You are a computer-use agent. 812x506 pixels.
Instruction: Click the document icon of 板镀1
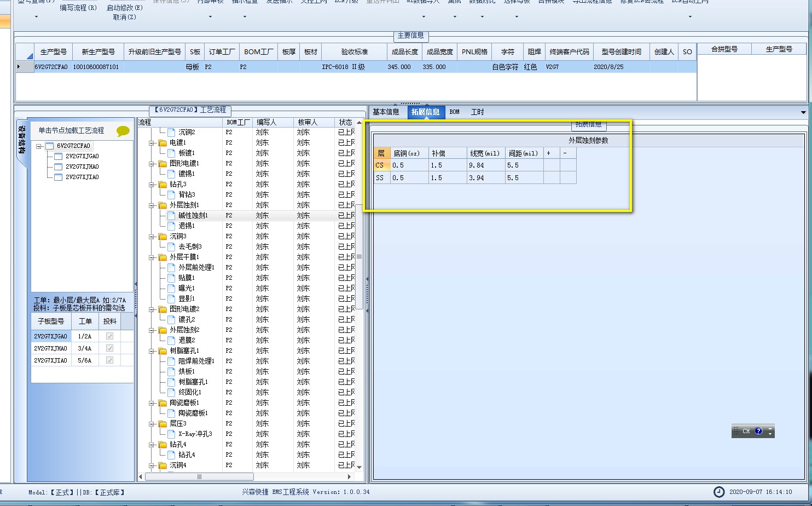[171, 153]
